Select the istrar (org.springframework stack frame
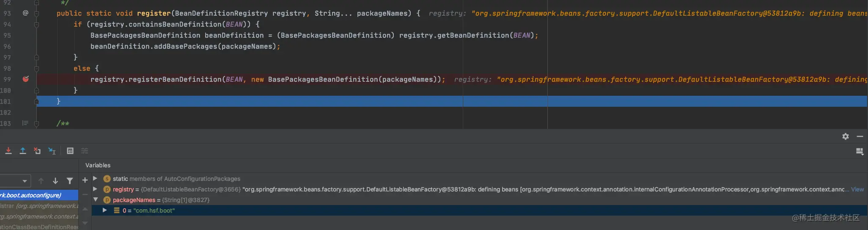868x230 pixels. coord(39,206)
